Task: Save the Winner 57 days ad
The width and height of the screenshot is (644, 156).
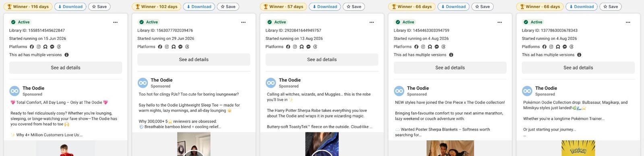Action: point(354,6)
